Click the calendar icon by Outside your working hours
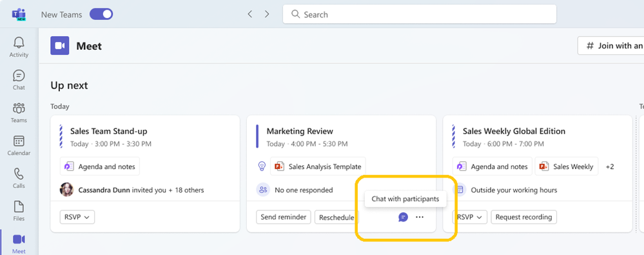 coord(460,190)
